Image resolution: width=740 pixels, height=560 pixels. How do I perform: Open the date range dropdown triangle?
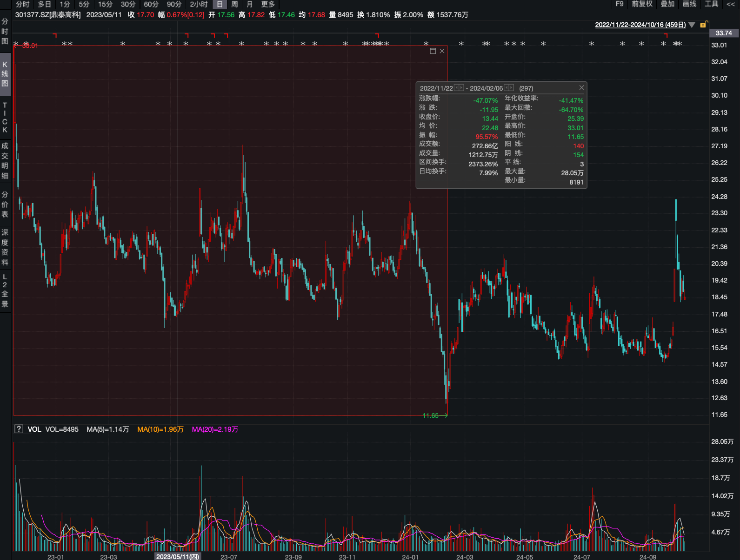tap(692, 25)
